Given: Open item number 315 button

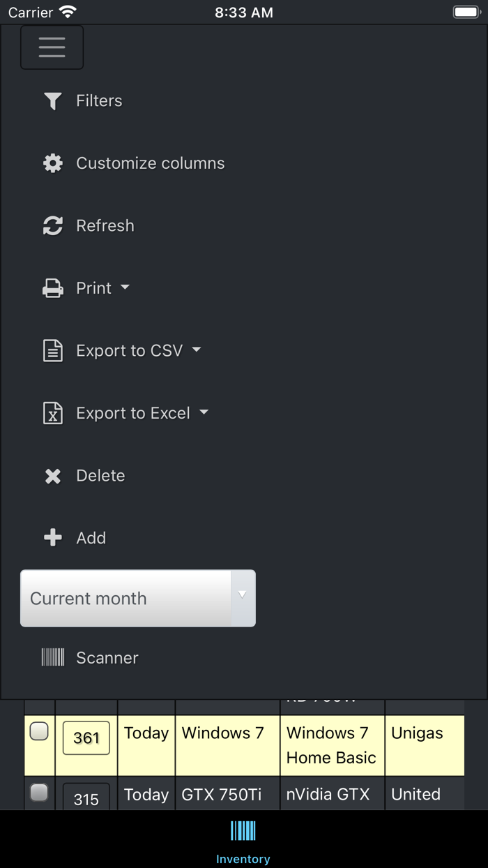Looking at the screenshot, I should pyautogui.click(x=86, y=798).
